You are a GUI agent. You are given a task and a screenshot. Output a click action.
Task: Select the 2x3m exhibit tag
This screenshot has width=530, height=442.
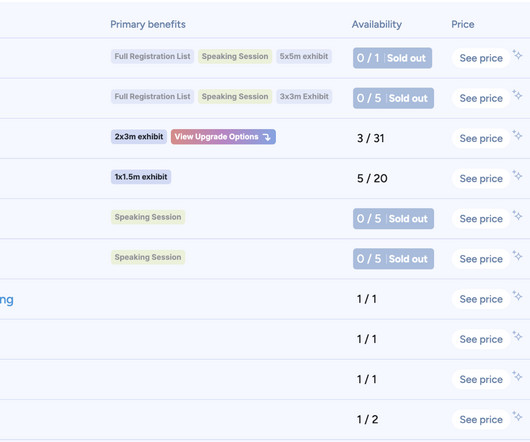point(139,137)
